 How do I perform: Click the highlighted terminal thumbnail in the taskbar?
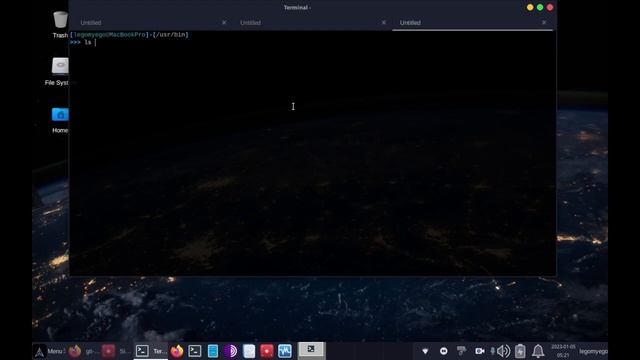pos(311,350)
